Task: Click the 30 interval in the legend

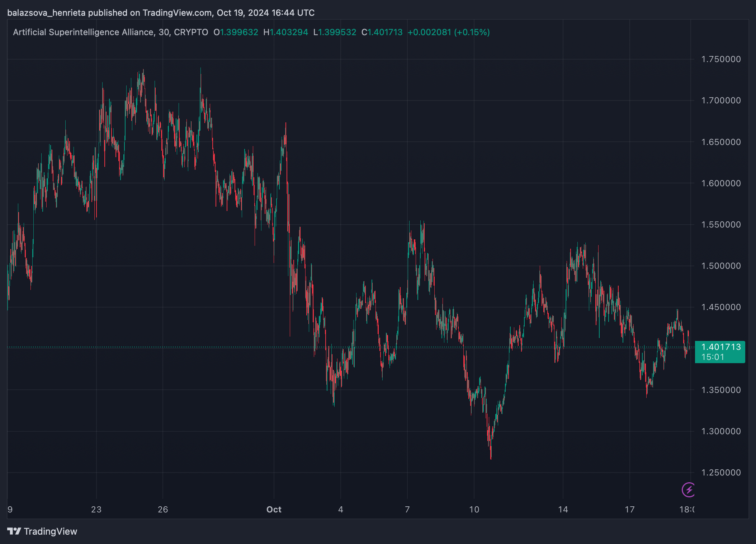Action: 164,32
